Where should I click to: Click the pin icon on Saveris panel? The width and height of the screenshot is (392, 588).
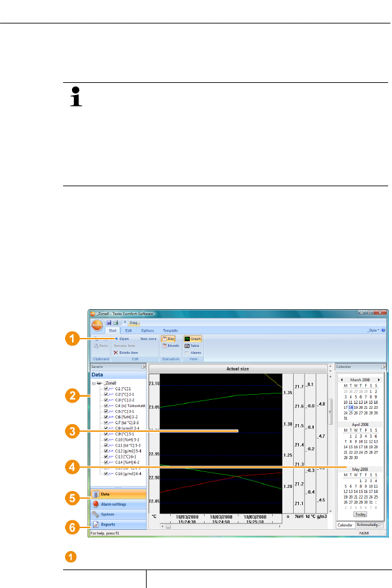point(143,367)
